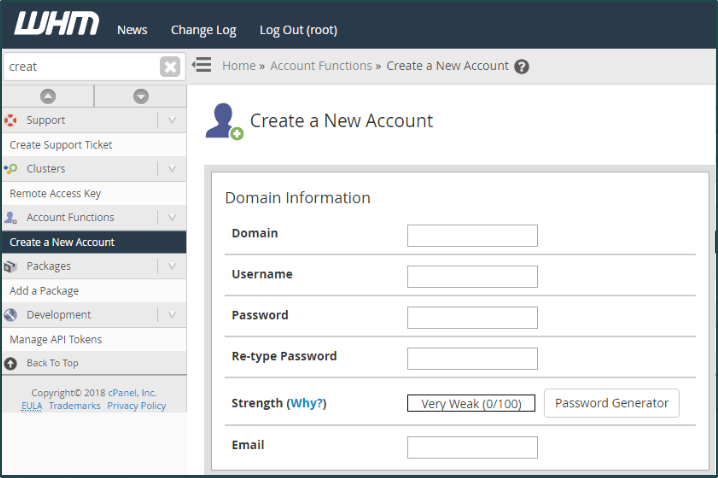Click the Account Functions user icon

click(x=11, y=217)
